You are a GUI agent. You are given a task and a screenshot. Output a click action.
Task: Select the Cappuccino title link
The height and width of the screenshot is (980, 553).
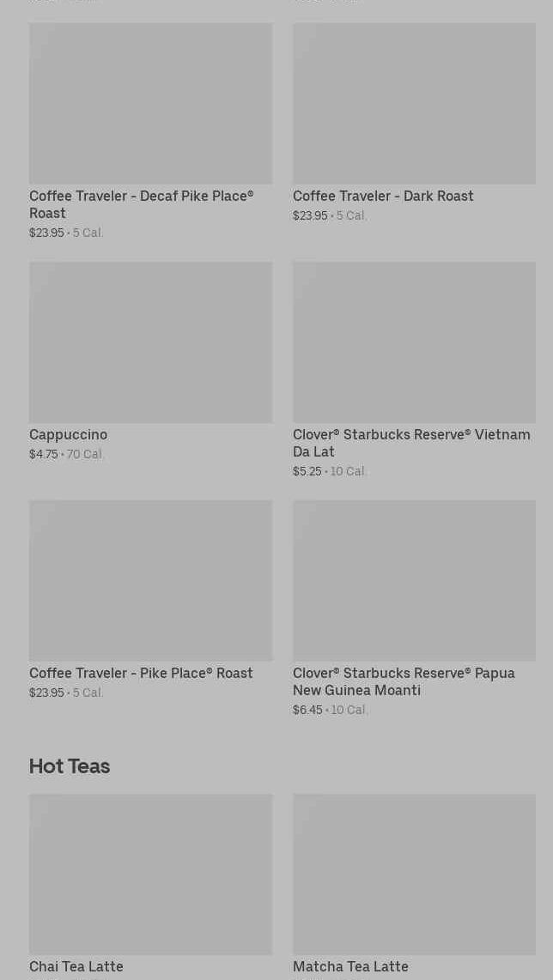pyautogui.click(x=68, y=434)
